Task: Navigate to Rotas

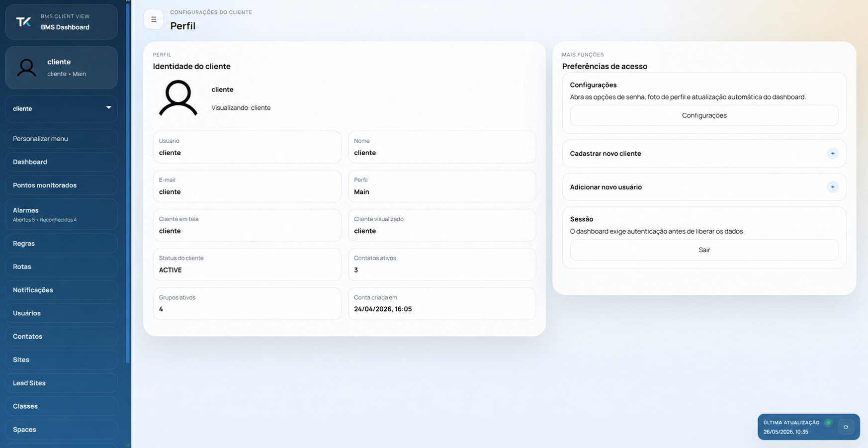Action: tap(62, 267)
